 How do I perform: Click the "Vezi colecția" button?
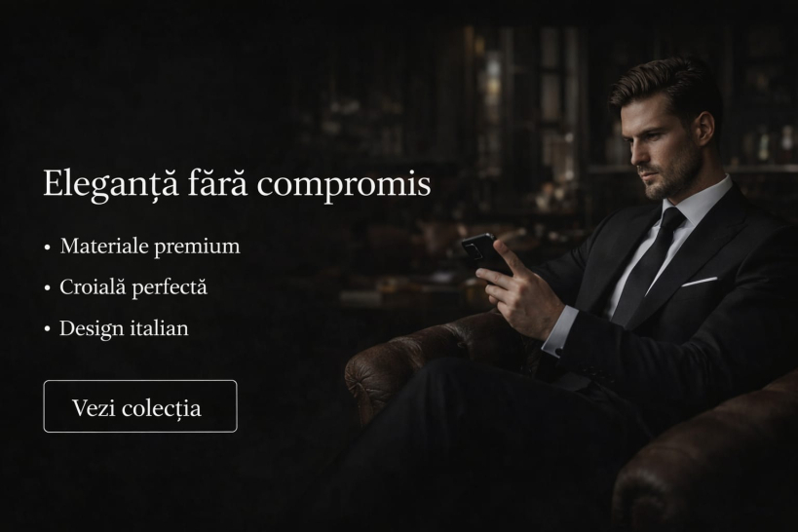click(x=140, y=406)
